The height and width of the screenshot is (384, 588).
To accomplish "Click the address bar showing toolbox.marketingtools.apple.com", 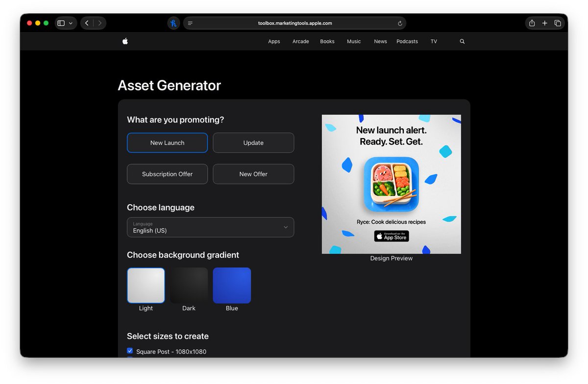I will coord(294,23).
